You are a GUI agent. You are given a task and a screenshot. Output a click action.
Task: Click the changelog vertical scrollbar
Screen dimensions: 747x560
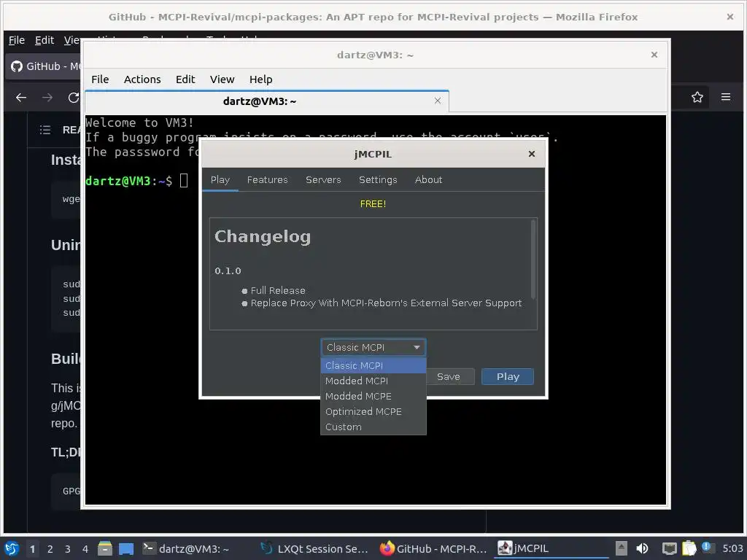[x=533, y=260]
